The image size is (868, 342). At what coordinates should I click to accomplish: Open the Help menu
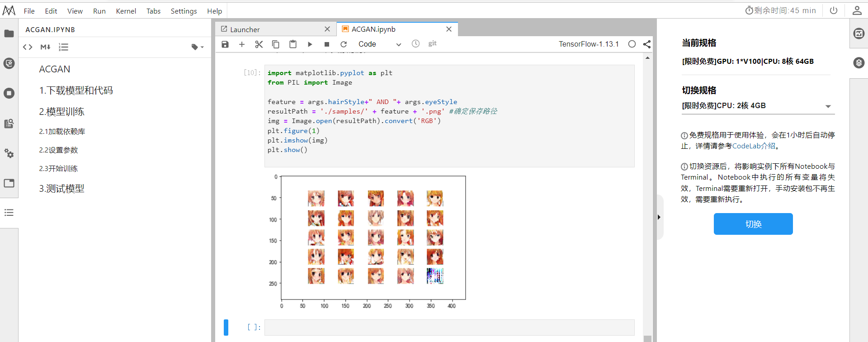click(215, 11)
